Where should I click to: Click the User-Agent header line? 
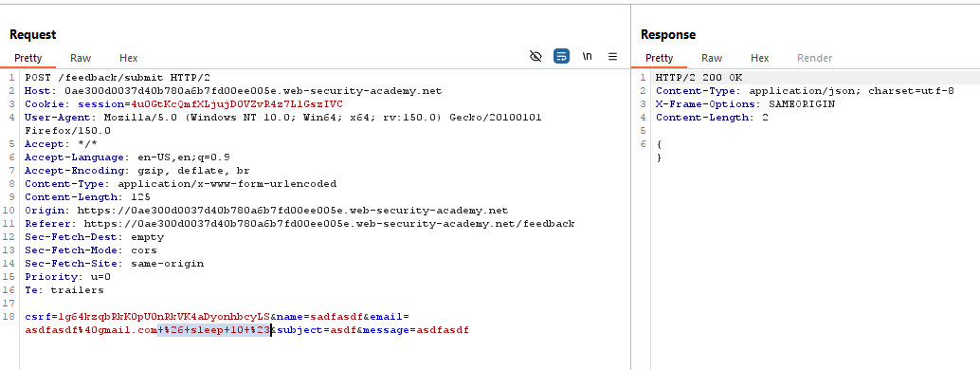click(283, 117)
